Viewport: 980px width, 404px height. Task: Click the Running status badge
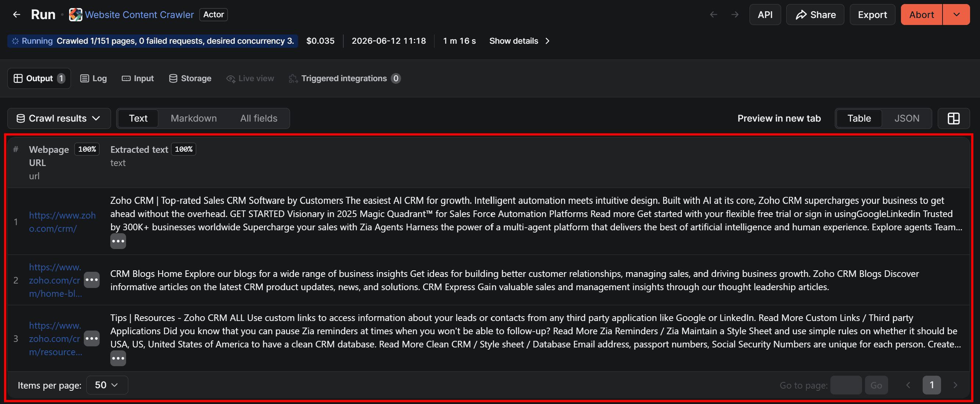(x=152, y=41)
